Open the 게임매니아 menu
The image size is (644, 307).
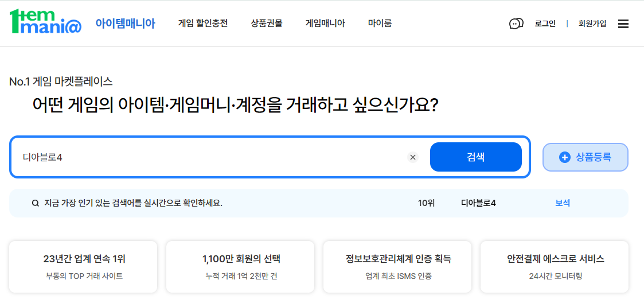(x=325, y=24)
